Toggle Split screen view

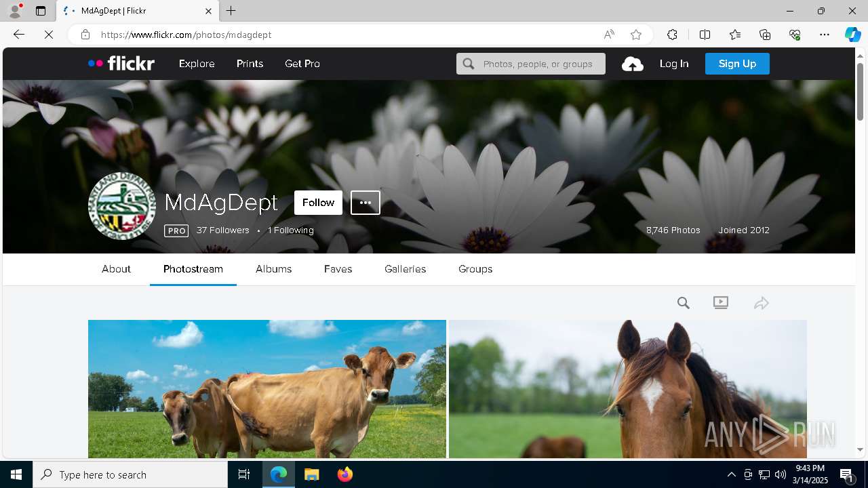tap(705, 35)
